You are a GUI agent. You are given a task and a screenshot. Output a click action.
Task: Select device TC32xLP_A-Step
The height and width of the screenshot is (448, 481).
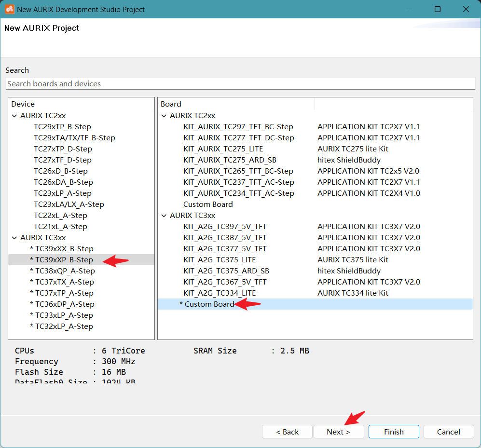point(61,326)
